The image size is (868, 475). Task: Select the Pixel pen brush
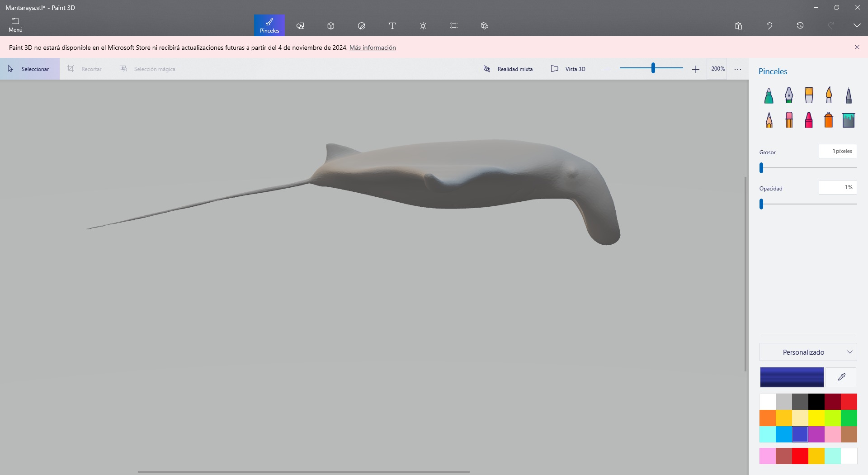click(x=849, y=95)
